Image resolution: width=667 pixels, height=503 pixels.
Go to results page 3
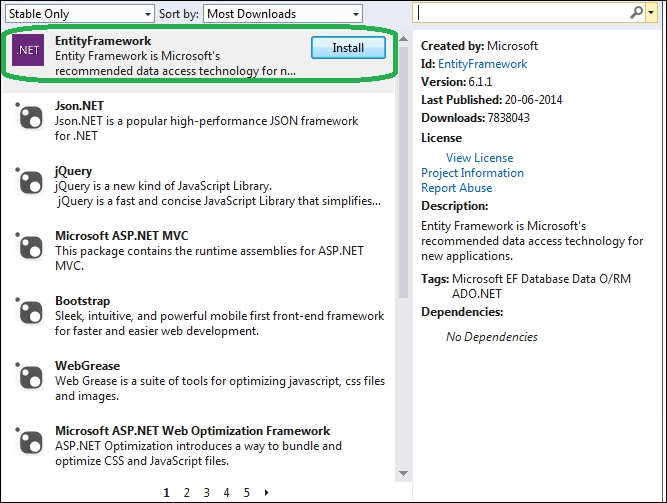206,493
